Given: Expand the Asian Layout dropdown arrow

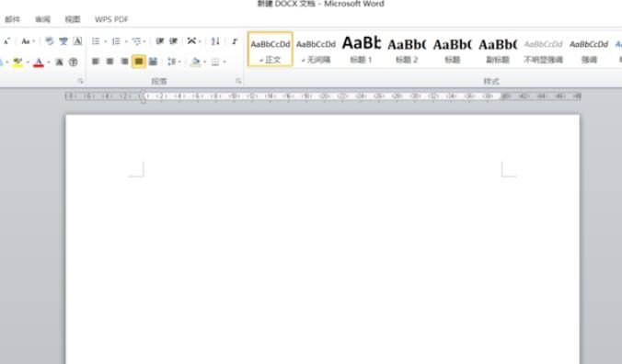Looking at the screenshot, I should pyautogui.click(x=200, y=41).
